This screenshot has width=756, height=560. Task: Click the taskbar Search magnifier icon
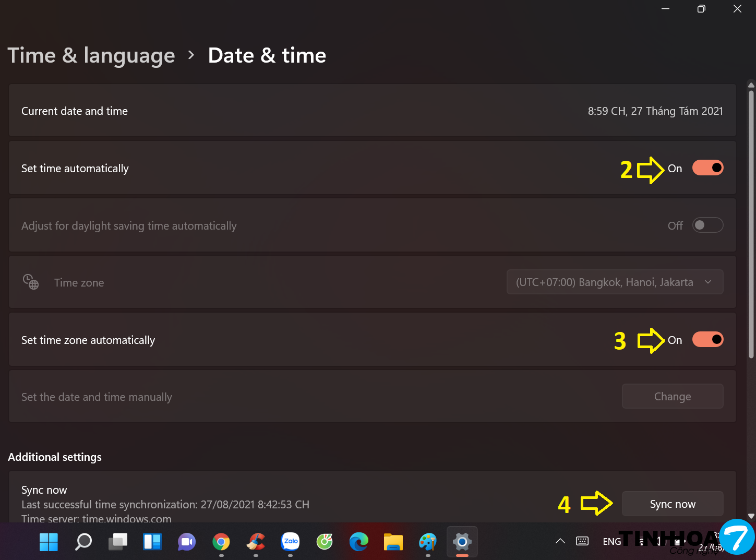(x=83, y=542)
